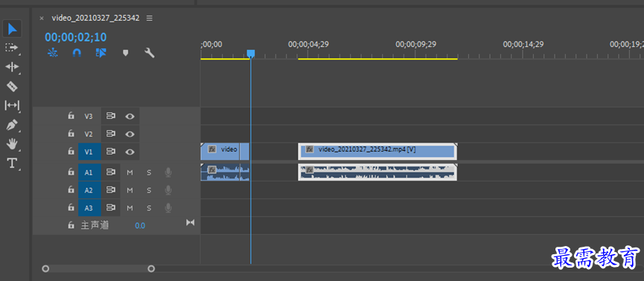Image resolution: width=644 pixels, height=281 pixels.
Task: Click the 00;00;02;10 playhead timecode
Action: point(76,37)
